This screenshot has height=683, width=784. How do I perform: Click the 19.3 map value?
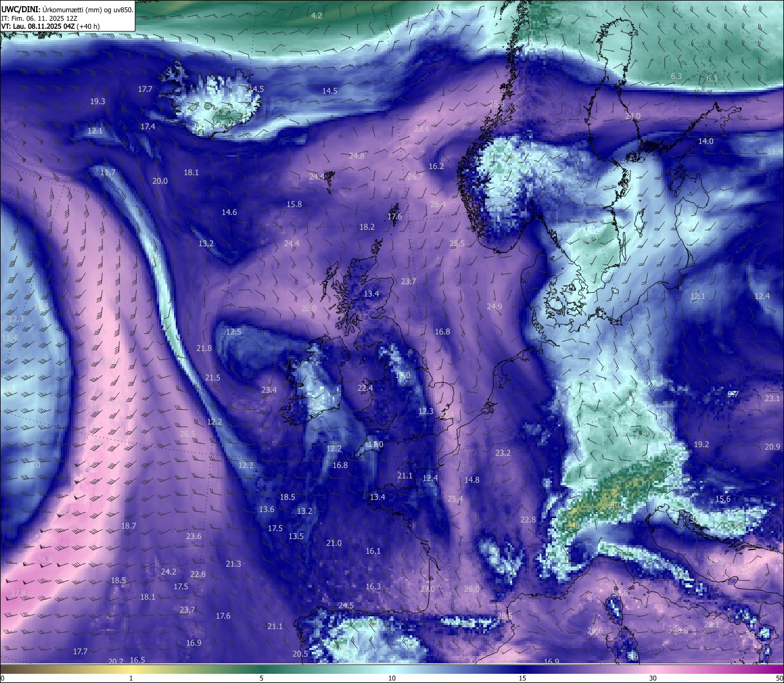pos(97,101)
